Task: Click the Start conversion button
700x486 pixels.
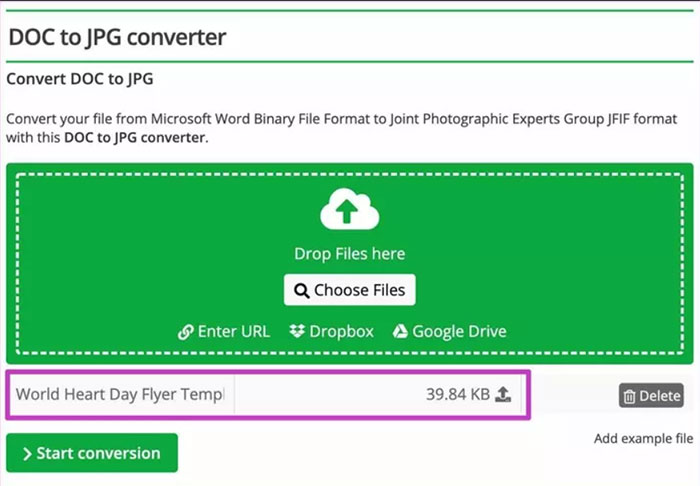Action: (x=92, y=453)
